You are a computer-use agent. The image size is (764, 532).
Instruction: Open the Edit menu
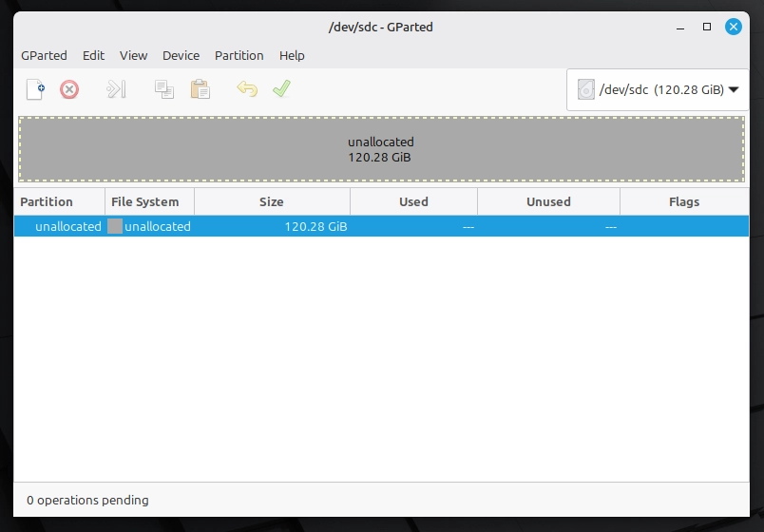click(x=93, y=55)
